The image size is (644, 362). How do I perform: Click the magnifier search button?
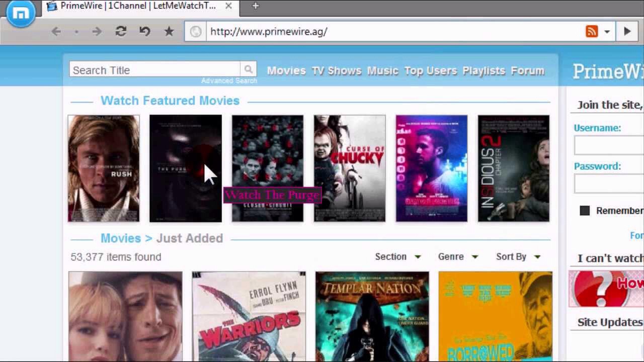[249, 69]
